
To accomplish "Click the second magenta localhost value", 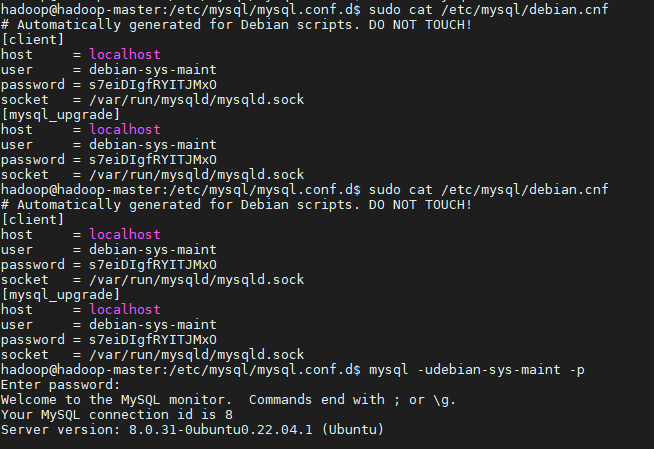I will tap(125, 130).
